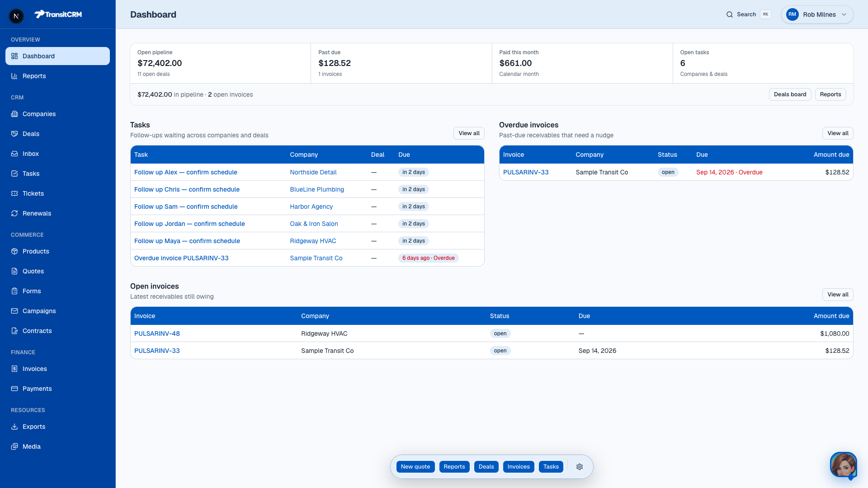The image size is (868, 488).
Task: Click View all for Tasks
Action: pos(469,133)
